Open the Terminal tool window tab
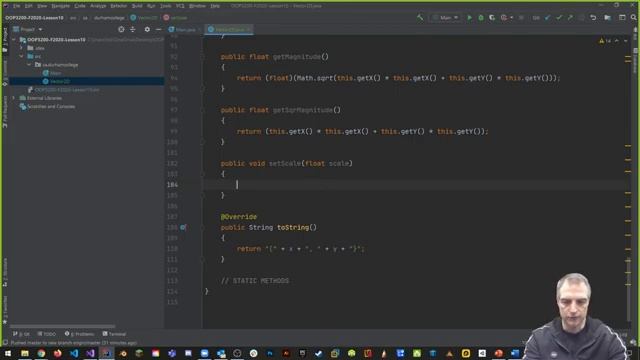Screen dimensions: 640x360 coord(114,334)
